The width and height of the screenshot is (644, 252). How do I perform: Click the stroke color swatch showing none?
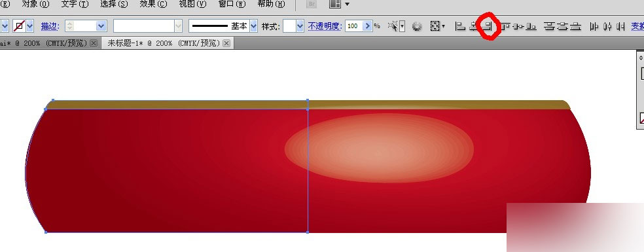pyautogui.click(x=19, y=26)
